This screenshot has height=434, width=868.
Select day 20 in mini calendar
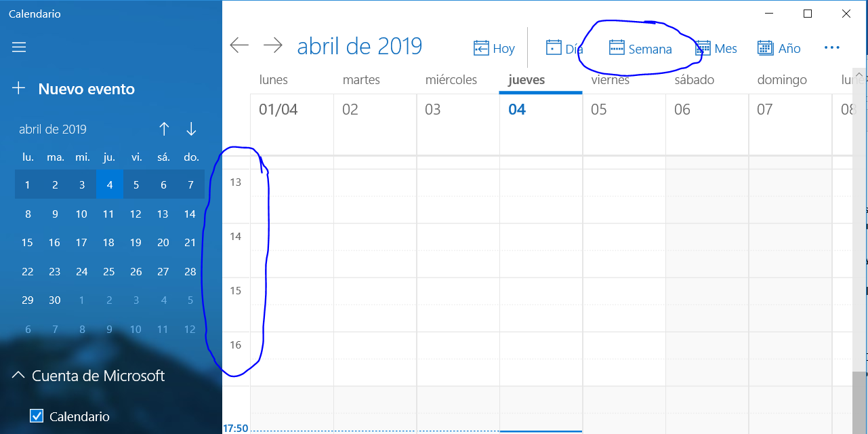(x=163, y=242)
